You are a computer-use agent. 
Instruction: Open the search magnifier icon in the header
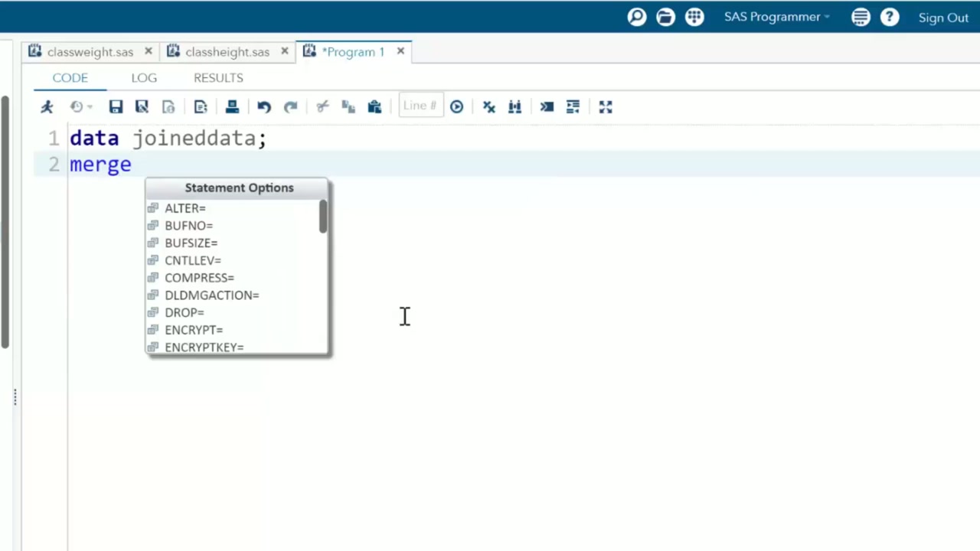[637, 17]
